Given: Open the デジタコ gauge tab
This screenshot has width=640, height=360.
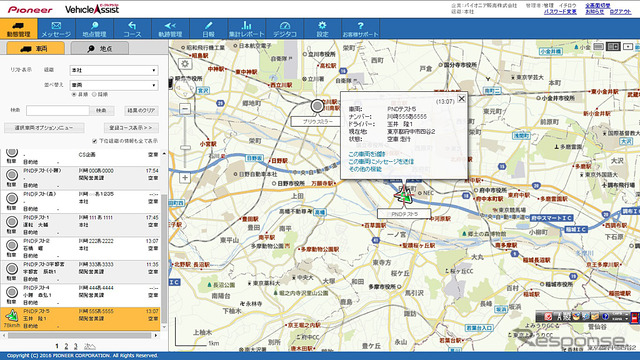Looking at the screenshot, I should [284, 29].
